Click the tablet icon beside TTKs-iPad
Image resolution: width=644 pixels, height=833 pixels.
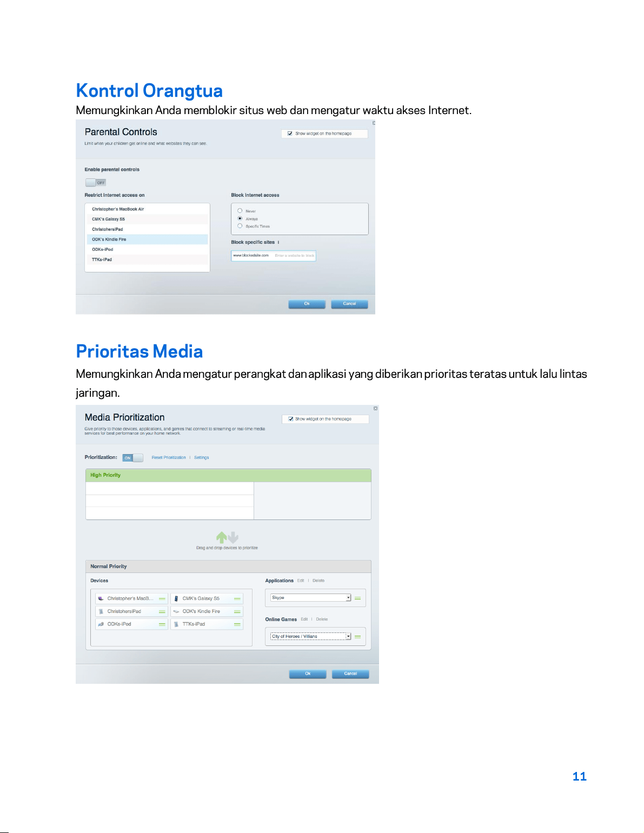(176, 624)
